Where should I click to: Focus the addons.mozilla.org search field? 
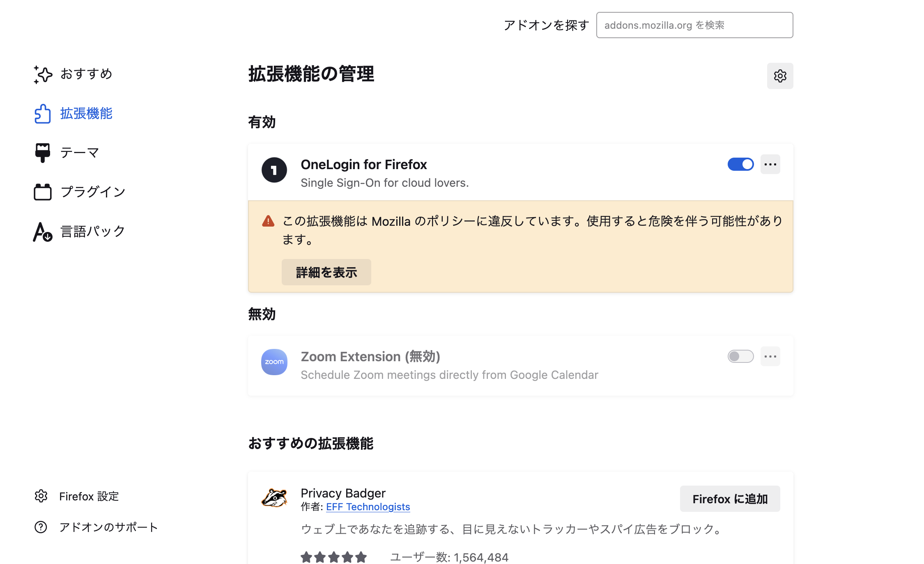click(694, 25)
